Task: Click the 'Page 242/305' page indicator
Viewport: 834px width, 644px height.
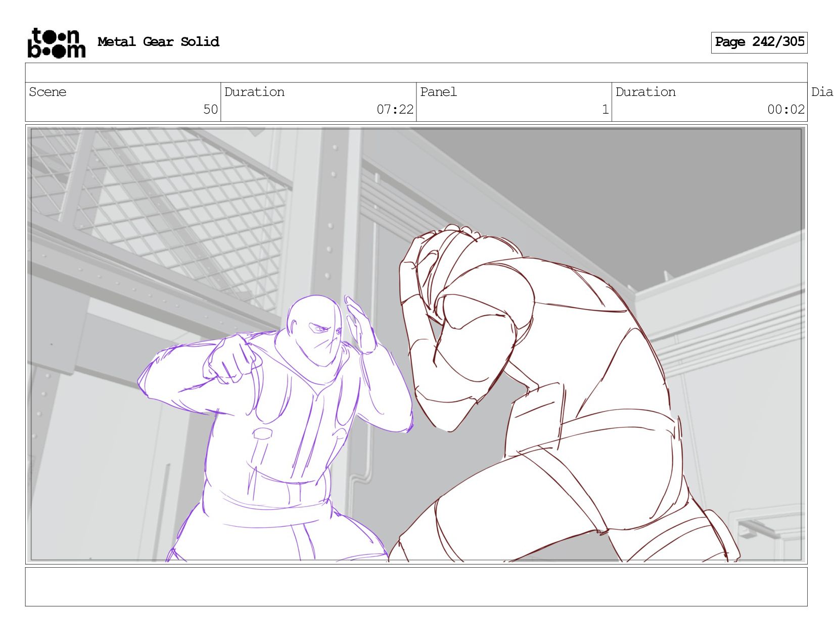Action: point(759,42)
